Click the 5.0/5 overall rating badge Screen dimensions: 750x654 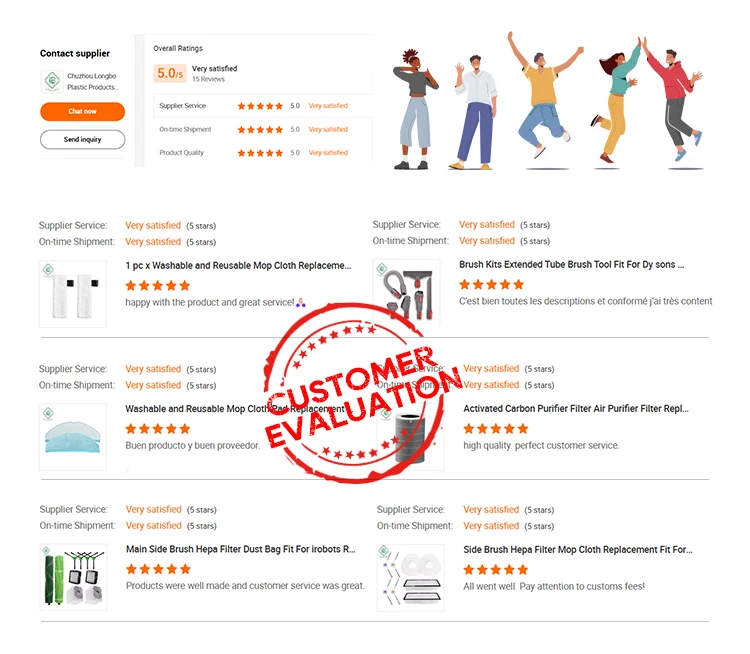[170, 73]
